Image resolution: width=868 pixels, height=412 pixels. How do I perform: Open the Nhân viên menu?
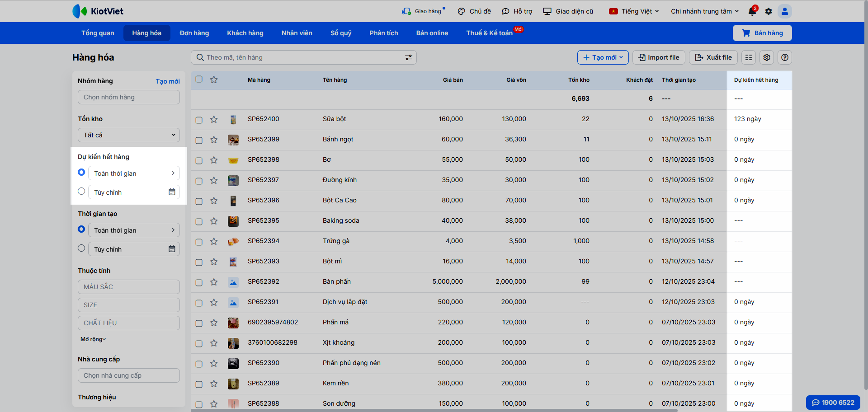297,33
